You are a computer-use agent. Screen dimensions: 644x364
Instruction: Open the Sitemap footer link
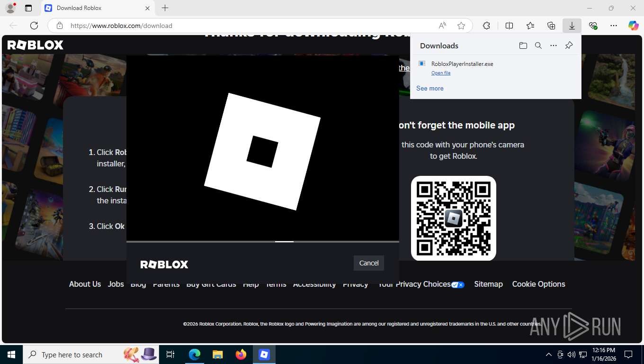[x=488, y=284]
